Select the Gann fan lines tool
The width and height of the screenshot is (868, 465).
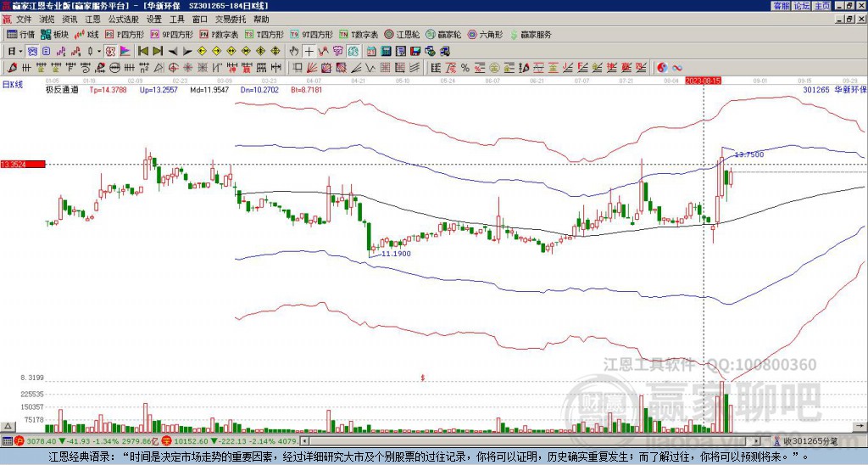pyautogui.click(x=312, y=68)
